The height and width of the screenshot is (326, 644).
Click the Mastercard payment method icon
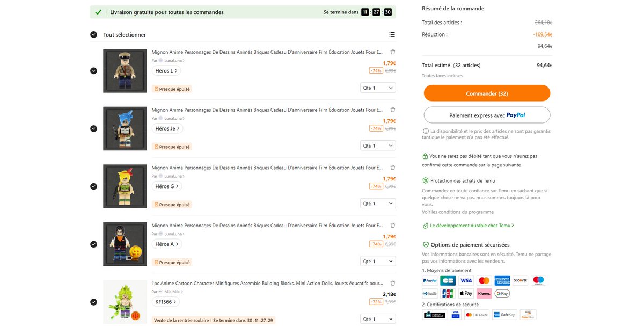coord(484,280)
